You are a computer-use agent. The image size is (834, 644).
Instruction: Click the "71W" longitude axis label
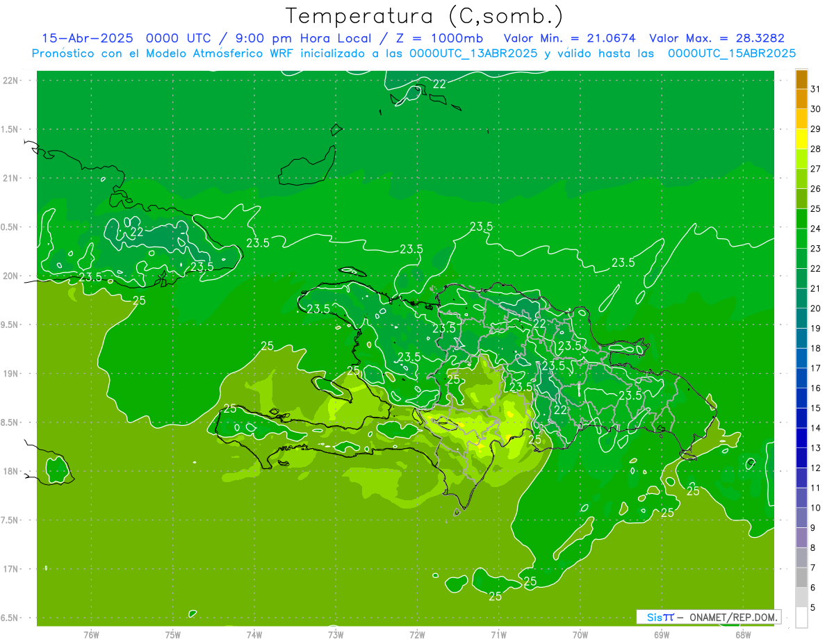coord(498,635)
